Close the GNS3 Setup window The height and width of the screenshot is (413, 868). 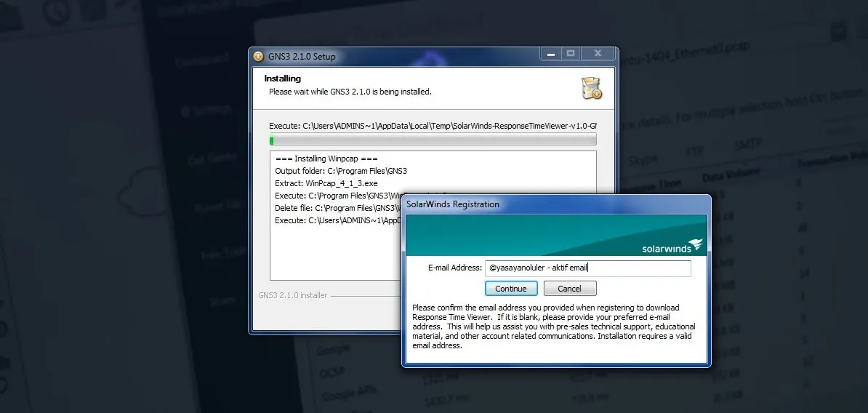[x=598, y=54]
